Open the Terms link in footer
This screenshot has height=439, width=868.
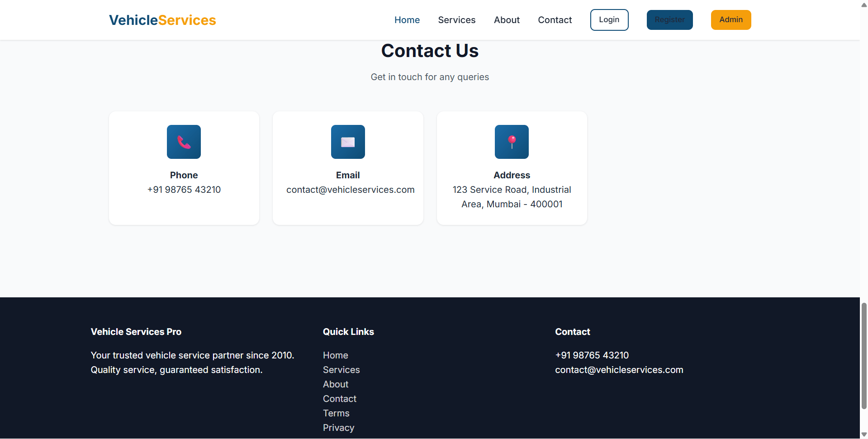336,413
